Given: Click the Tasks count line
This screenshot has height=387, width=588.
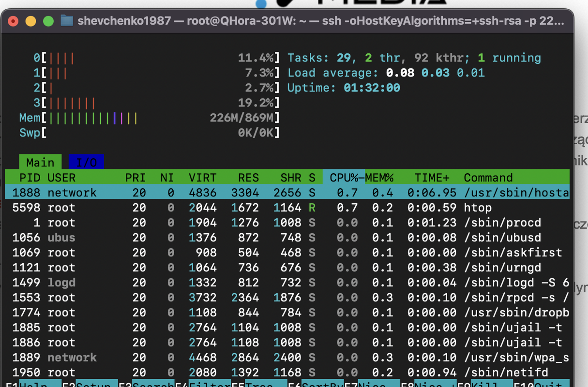Looking at the screenshot, I should point(414,58).
